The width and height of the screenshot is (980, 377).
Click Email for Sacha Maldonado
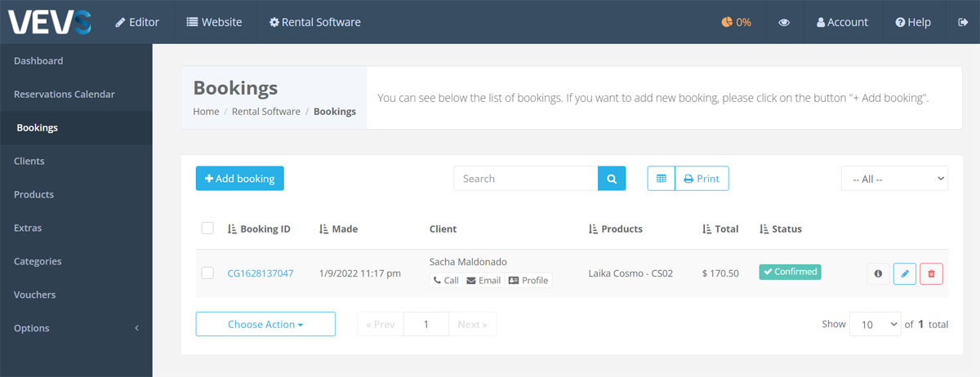tap(483, 281)
